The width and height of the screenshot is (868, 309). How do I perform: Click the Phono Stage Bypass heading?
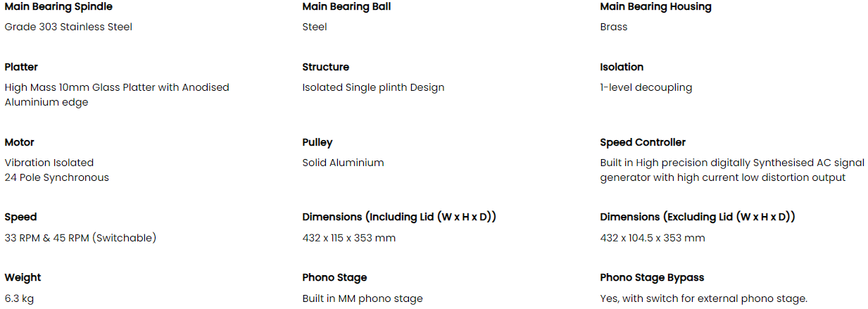pyautogui.click(x=652, y=278)
